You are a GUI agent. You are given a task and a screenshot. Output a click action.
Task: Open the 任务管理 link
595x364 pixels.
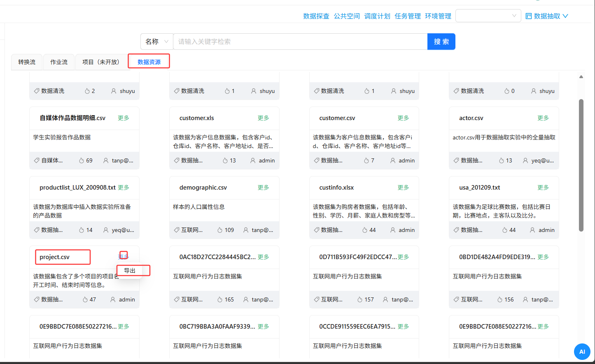408,16
